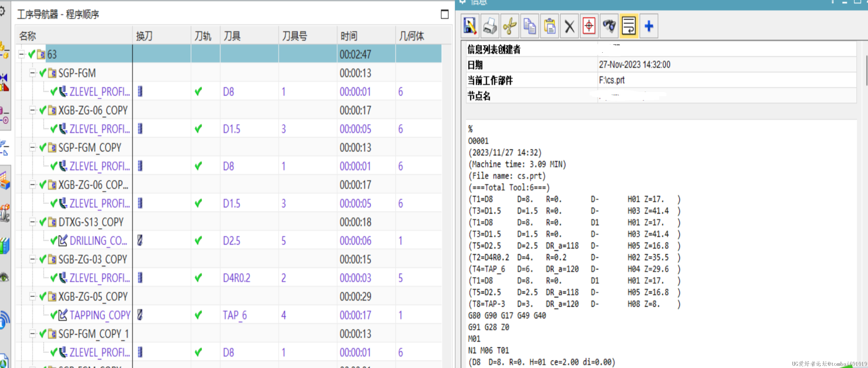This screenshot has height=368, width=868.
Task: Click the 刀具号 column header
Action: (x=308, y=36)
